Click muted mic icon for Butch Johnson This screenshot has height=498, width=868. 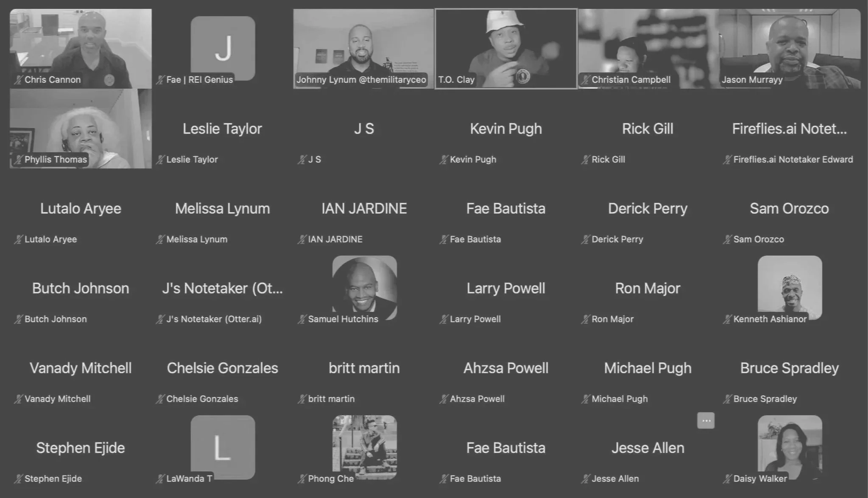(x=18, y=319)
